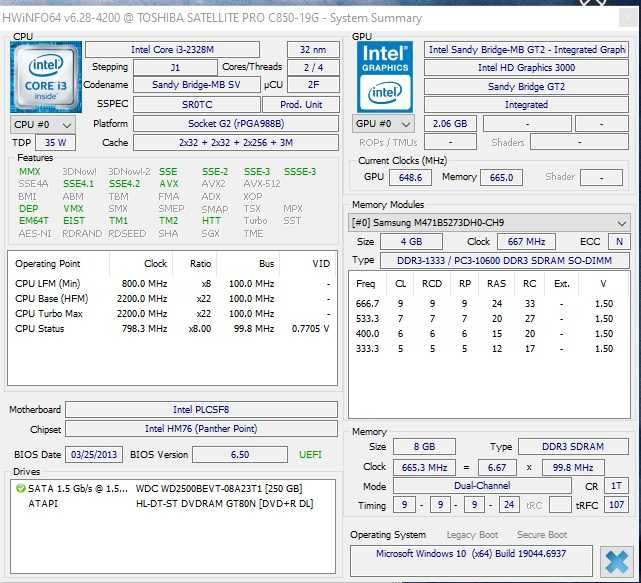
Task: Click the 35 W TDP value
Action: tap(56, 143)
